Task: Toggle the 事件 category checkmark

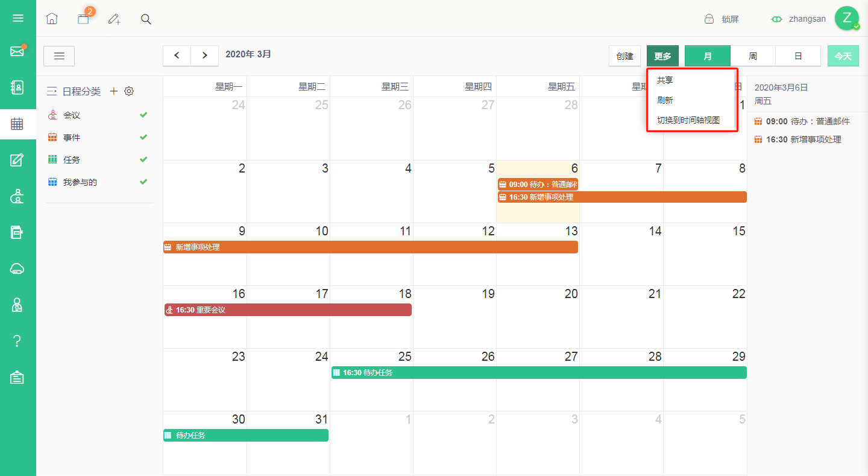Action: point(143,137)
